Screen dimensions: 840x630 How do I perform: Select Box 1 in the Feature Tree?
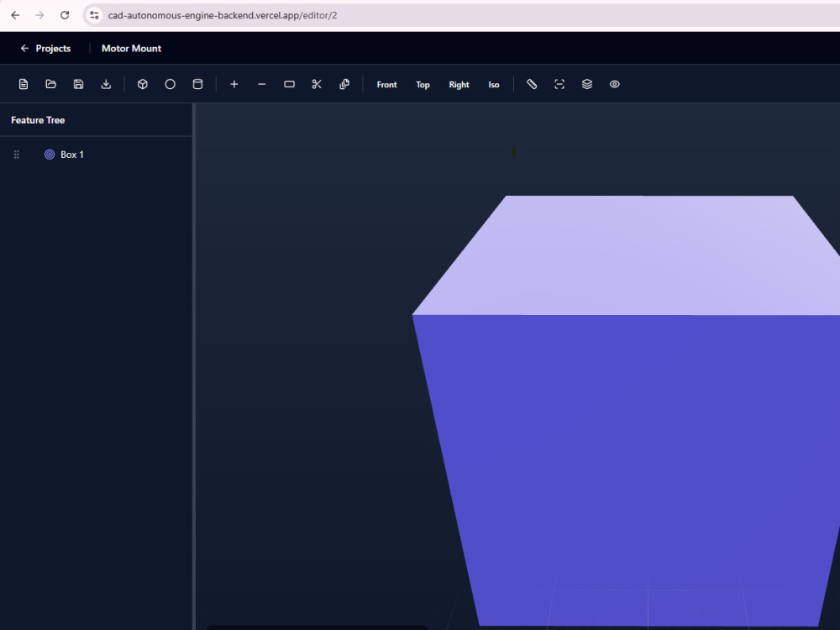[x=71, y=155]
